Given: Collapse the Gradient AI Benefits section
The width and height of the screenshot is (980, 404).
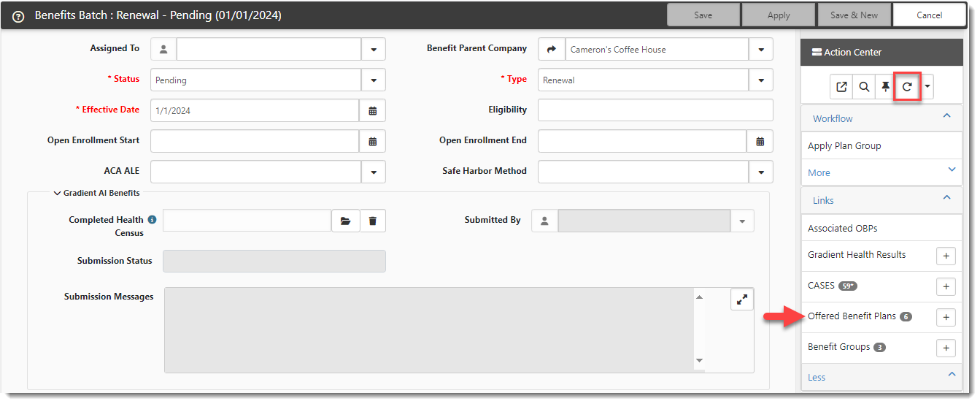Looking at the screenshot, I should 58,194.
